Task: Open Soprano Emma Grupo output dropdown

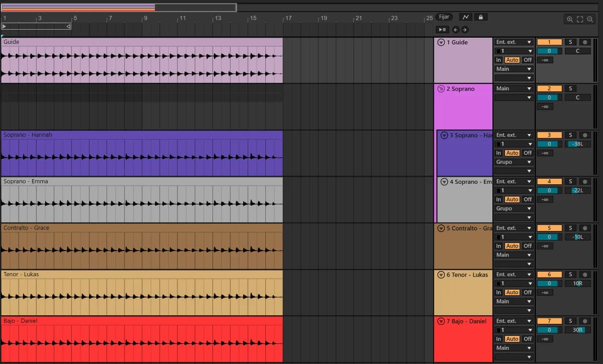Action: (514, 208)
